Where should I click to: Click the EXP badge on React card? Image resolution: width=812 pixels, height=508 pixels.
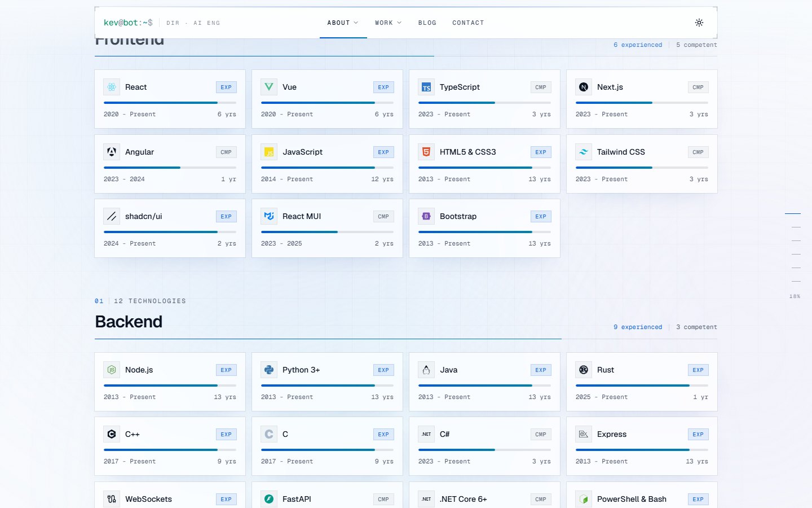[x=226, y=87]
